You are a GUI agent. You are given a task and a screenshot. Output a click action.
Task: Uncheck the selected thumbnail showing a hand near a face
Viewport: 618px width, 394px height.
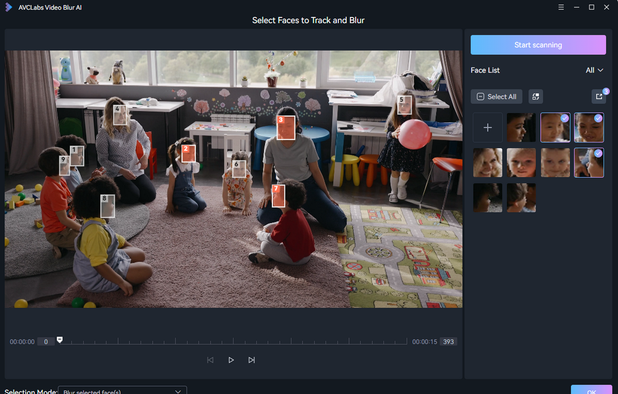coord(589,163)
